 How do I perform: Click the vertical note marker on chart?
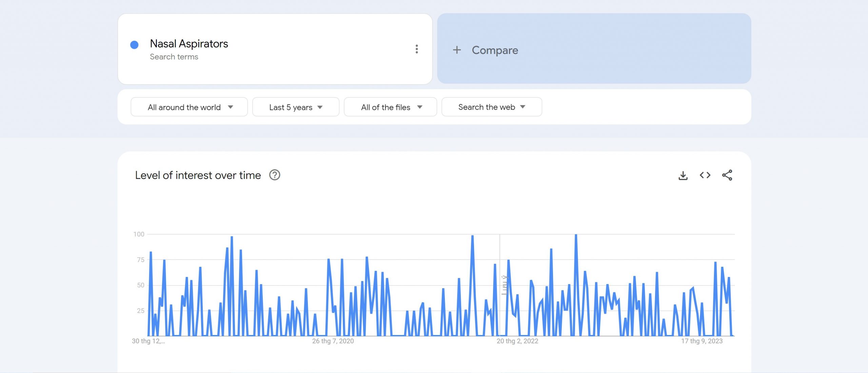point(504,285)
